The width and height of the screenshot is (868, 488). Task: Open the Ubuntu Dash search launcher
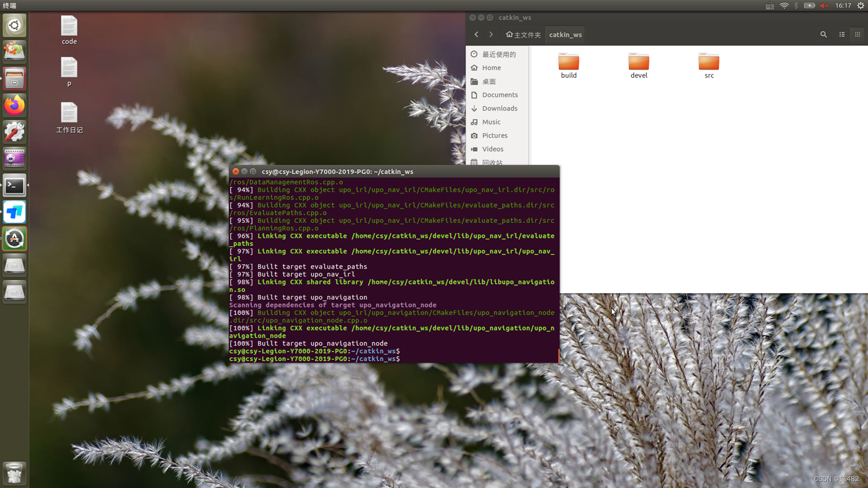point(14,25)
